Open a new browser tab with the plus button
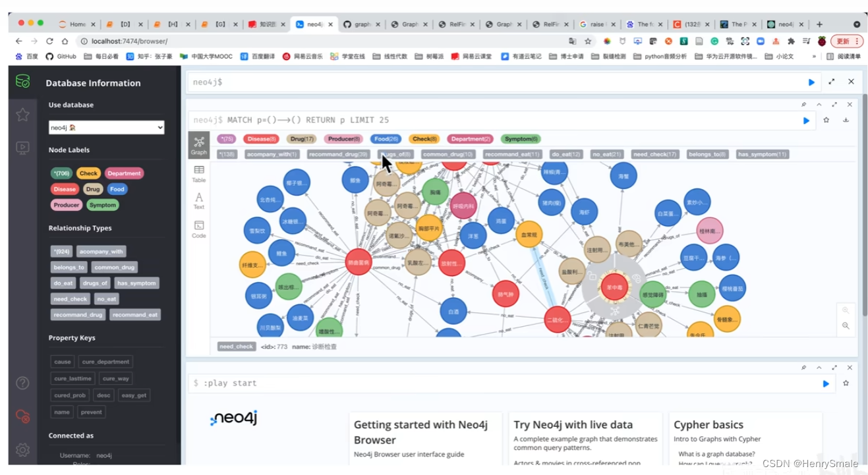The image size is (868, 475). 819,24
